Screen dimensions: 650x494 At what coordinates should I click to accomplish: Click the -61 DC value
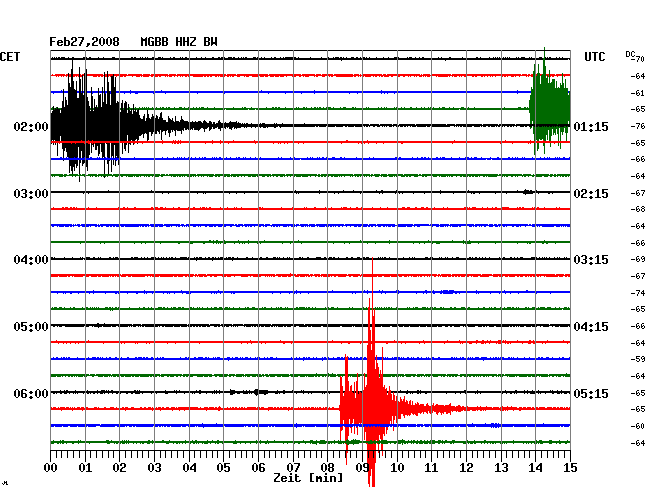(x=638, y=93)
